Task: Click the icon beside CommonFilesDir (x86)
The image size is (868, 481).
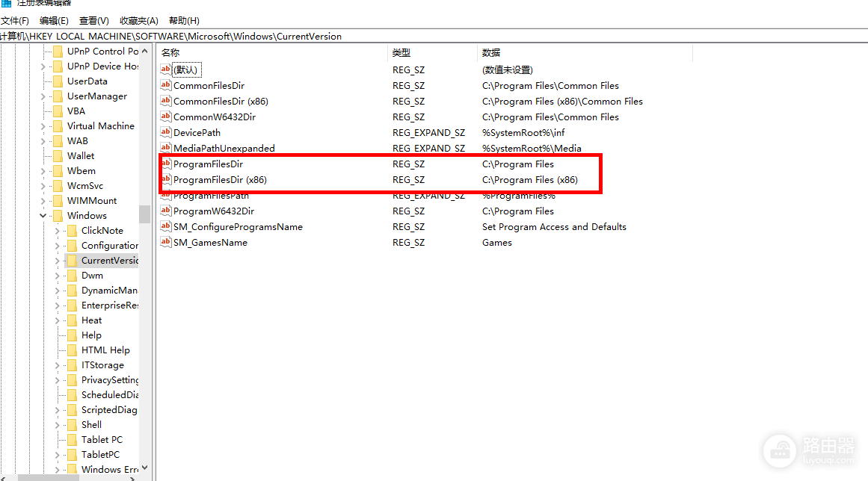Action: click(165, 101)
